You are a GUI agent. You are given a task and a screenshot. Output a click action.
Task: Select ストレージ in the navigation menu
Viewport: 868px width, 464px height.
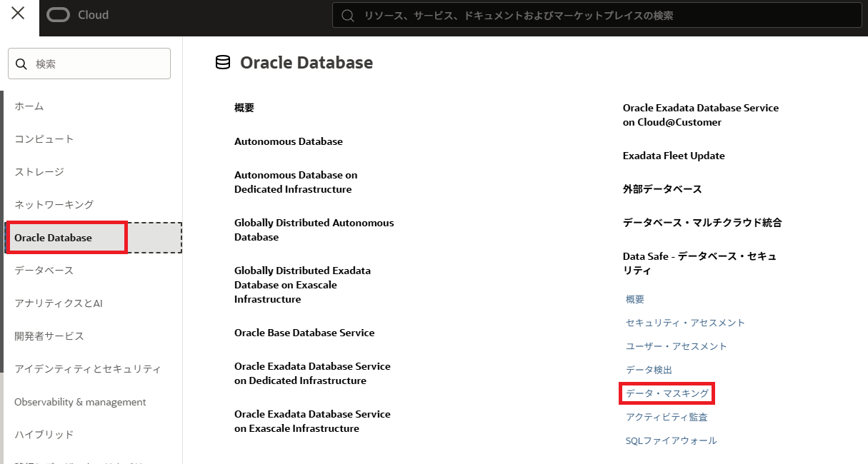pyautogui.click(x=39, y=172)
